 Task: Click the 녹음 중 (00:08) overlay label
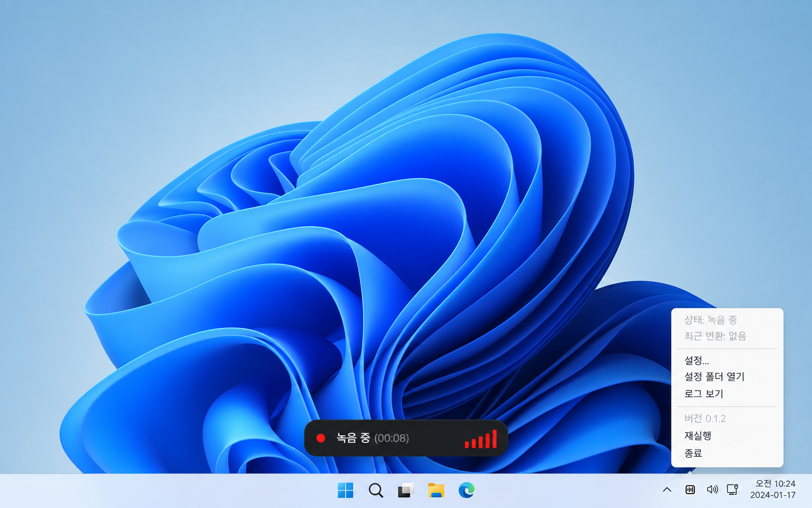coord(373,438)
